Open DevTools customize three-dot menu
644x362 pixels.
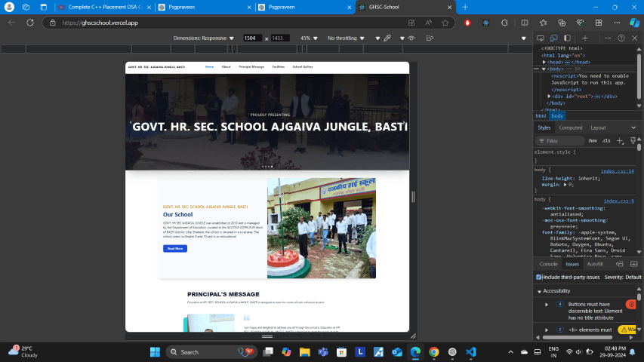click(608, 38)
